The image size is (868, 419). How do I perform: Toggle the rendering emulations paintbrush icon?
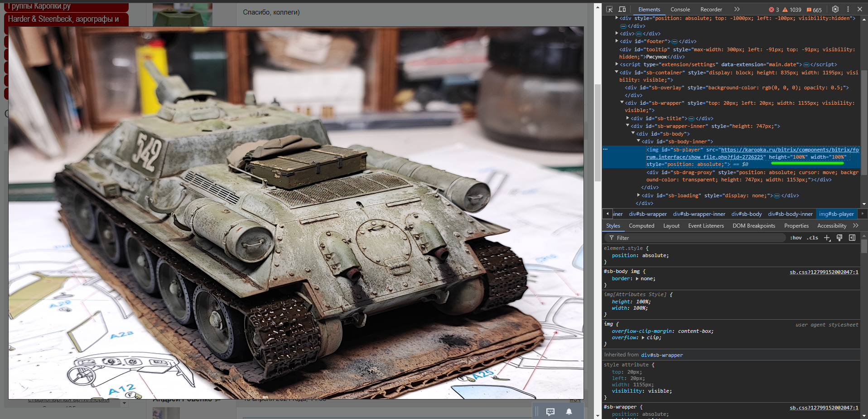[x=839, y=238]
